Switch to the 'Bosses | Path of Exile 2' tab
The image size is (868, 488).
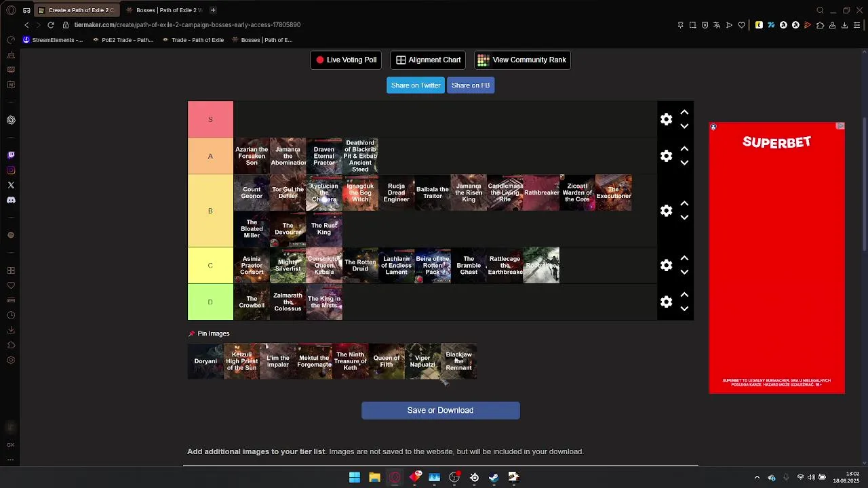(x=165, y=10)
